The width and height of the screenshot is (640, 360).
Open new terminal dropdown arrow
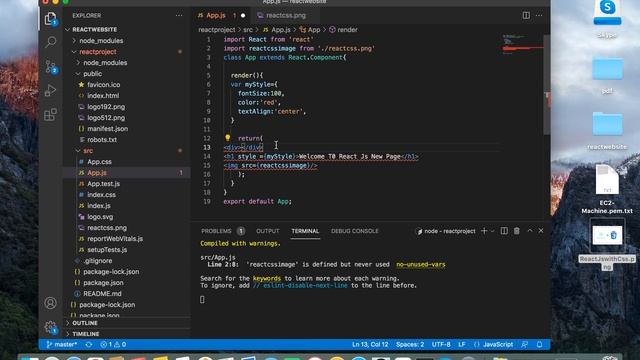tap(493, 231)
